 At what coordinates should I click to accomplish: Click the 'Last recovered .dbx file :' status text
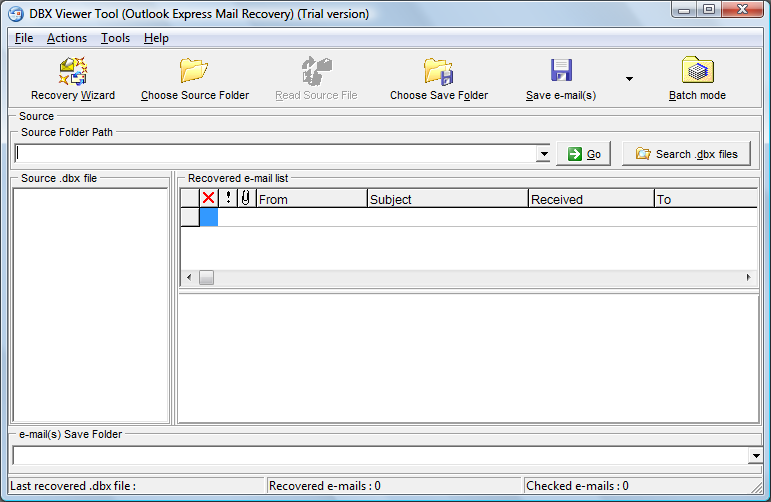tap(73, 486)
